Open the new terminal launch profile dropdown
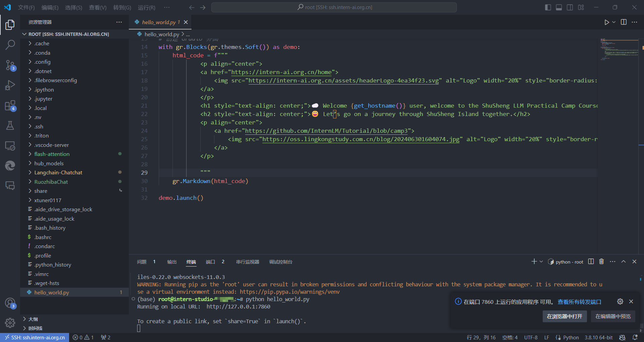Image resolution: width=644 pixels, height=342 pixels. coord(541,262)
